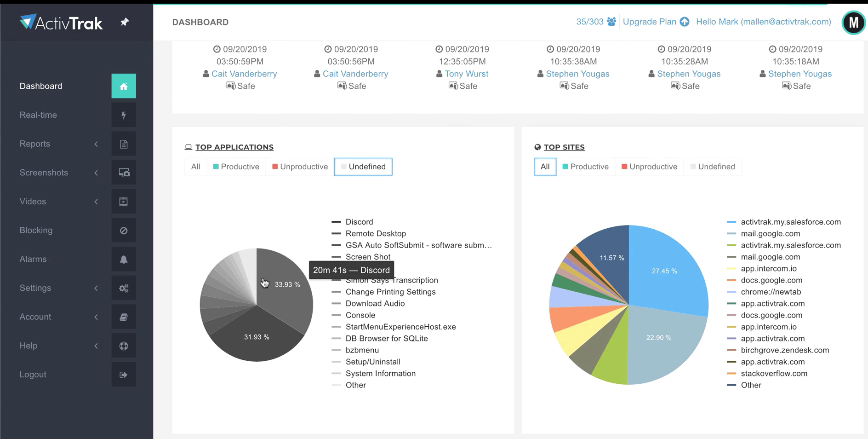
Task: Click the 35/303 user count
Action: coord(590,22)
